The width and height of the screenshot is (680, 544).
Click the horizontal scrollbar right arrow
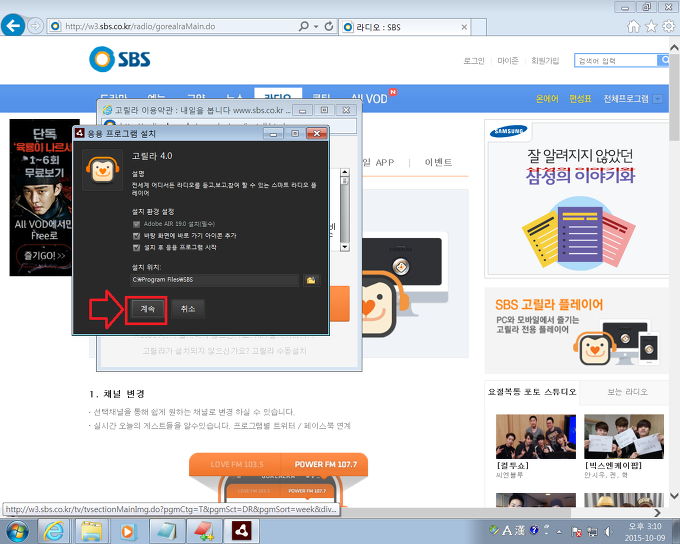657,513
